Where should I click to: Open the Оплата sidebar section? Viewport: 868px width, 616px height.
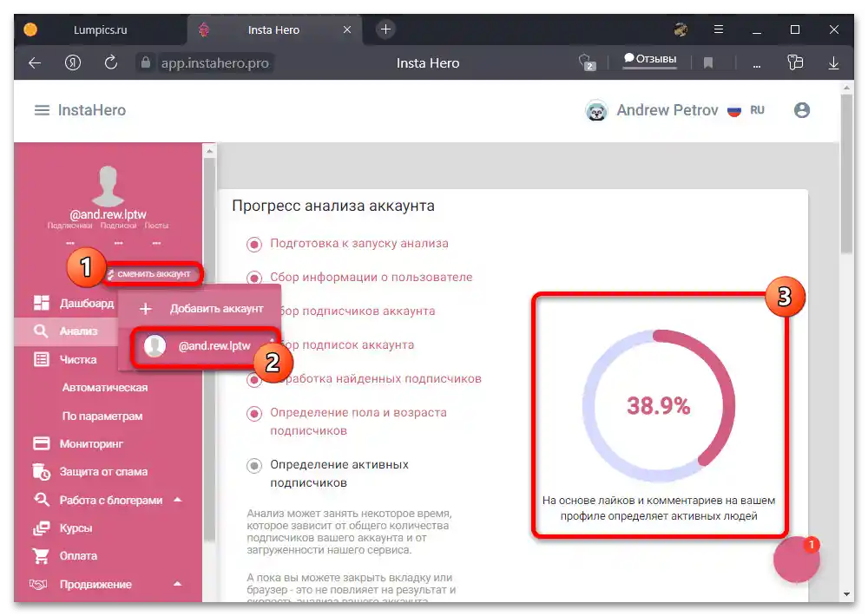(x=78, y=556)
